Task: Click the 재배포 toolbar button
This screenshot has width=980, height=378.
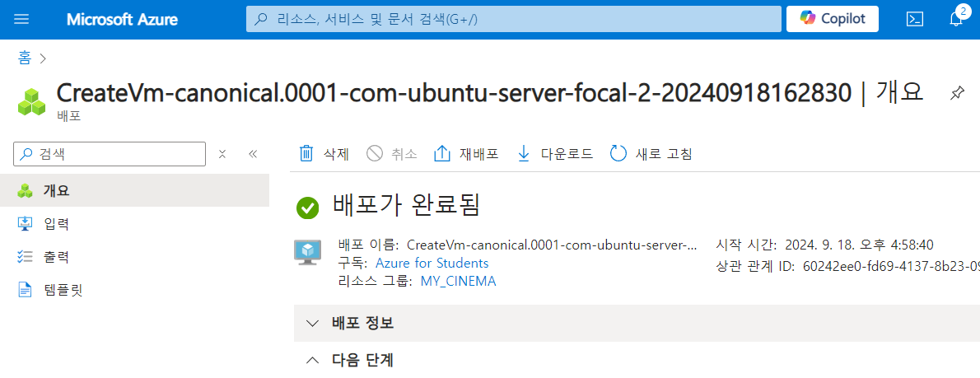Action: pos(466,154)
